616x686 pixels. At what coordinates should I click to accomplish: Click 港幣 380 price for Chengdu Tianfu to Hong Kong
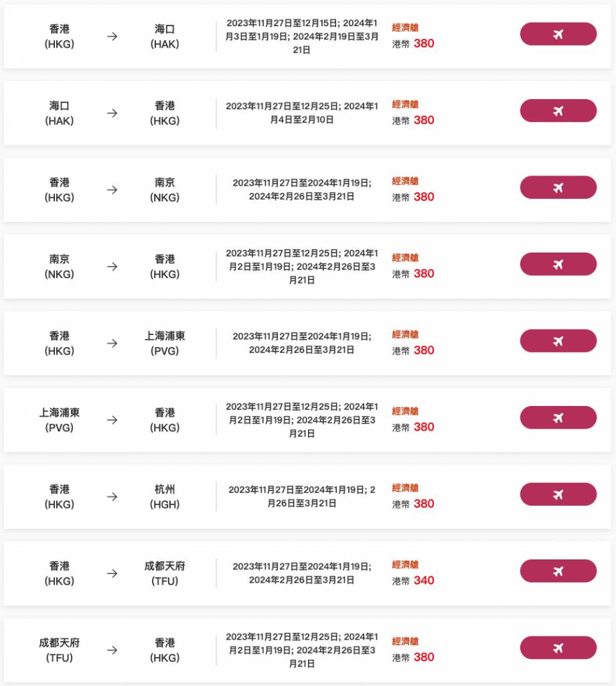coord(413,657)
